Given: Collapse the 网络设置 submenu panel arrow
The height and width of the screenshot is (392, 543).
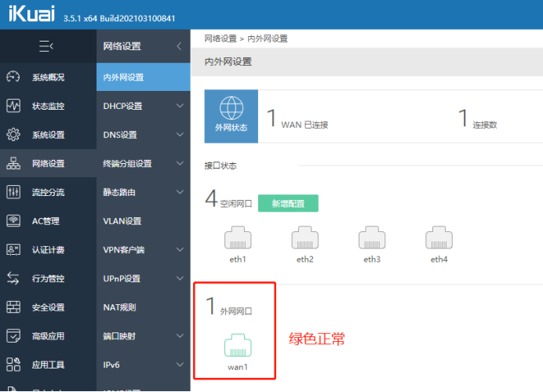Looking at the screenshot, I should point(179,46).
